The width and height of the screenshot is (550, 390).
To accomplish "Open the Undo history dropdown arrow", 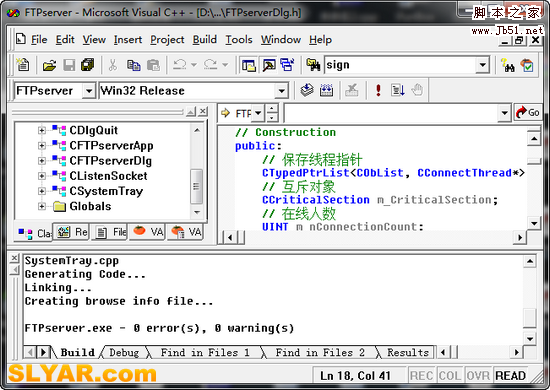I will tap(194, 65).
